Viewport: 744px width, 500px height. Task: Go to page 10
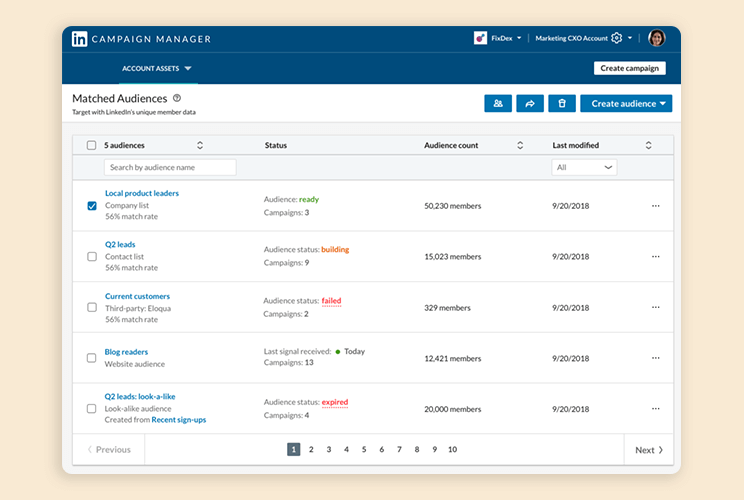click(x=452, y=449)
